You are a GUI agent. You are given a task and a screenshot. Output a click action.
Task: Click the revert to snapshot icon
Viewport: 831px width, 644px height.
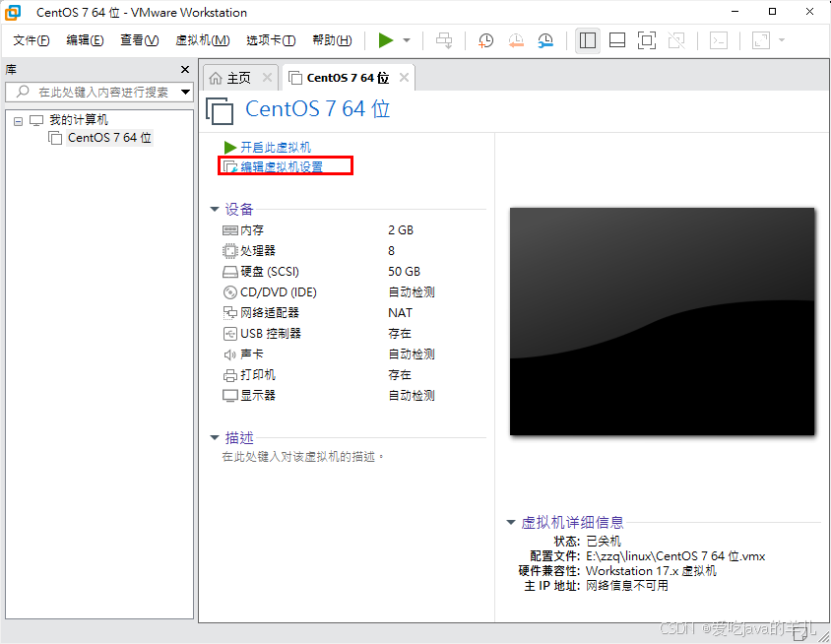516,40
